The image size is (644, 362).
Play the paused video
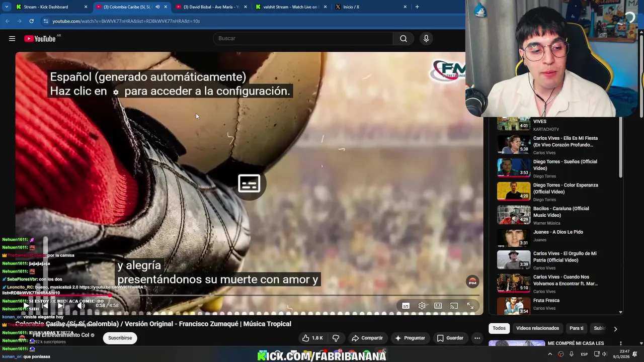click(26, 306)
